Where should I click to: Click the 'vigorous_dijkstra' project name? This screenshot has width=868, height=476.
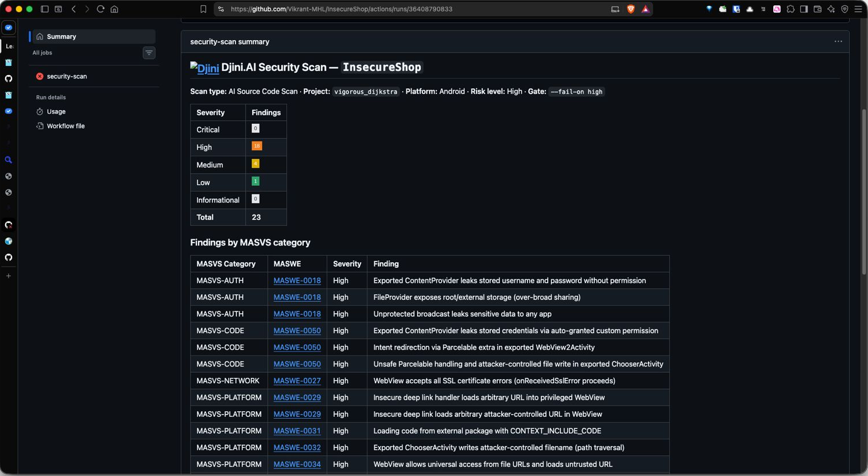(366, 92)
